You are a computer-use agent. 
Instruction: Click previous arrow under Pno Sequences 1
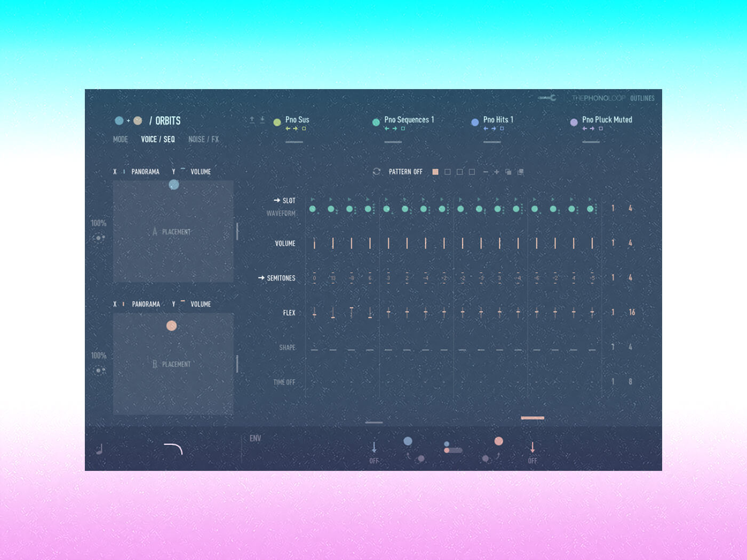pyautogui.click(x=387, y=129)
